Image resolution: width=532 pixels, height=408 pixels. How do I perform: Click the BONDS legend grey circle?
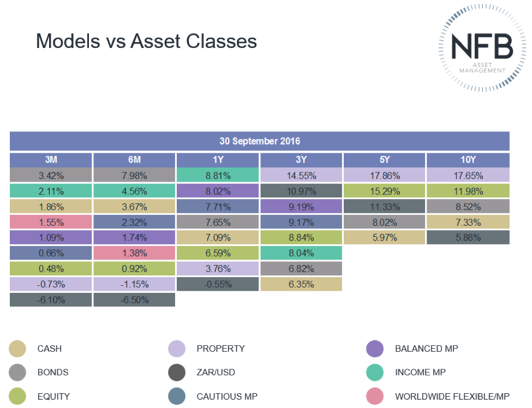[x=19, y=373]
